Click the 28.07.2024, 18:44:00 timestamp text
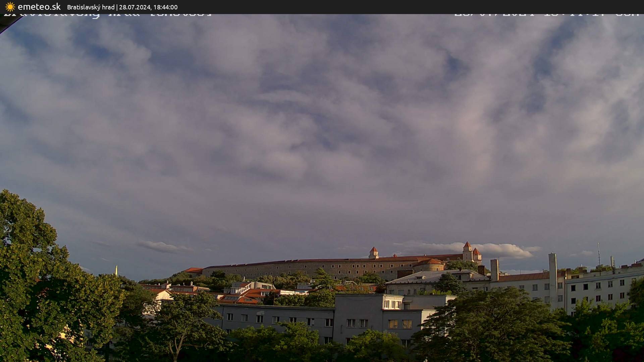The height and width of the screenshot is (362, 644). point(148,7)
